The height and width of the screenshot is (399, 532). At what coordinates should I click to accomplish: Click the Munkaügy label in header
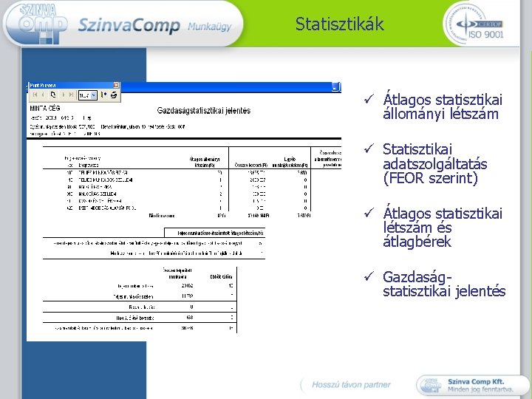tap(209, 27)
